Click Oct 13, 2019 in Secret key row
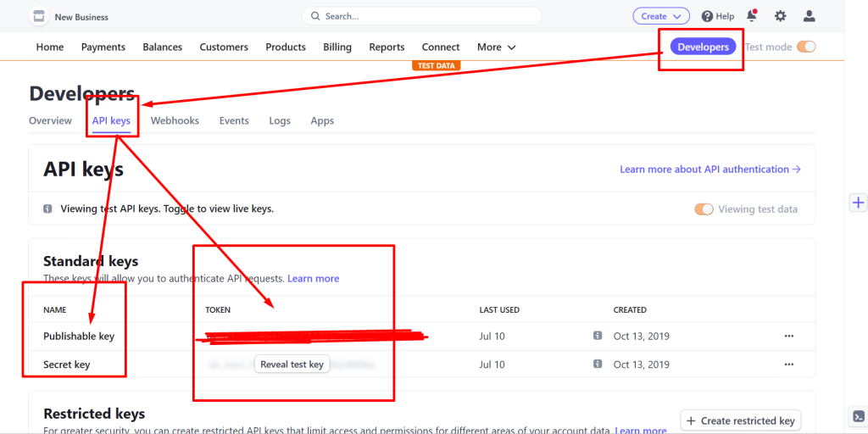868x434 pixels. pos(642,364)
